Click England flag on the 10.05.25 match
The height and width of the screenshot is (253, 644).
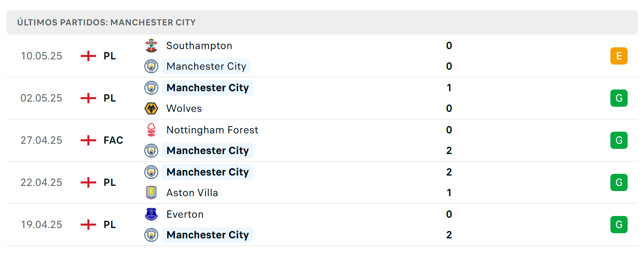[88, 56]
